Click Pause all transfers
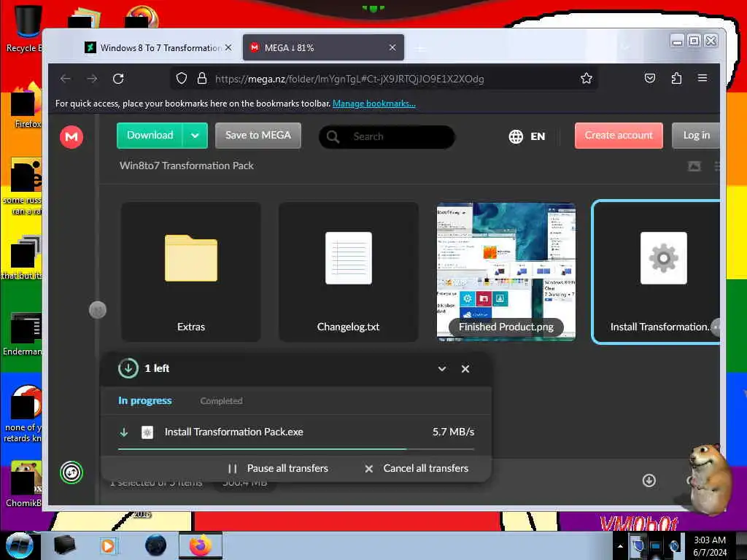The height and width of the screenshot is (560, 747). (278, 469)
